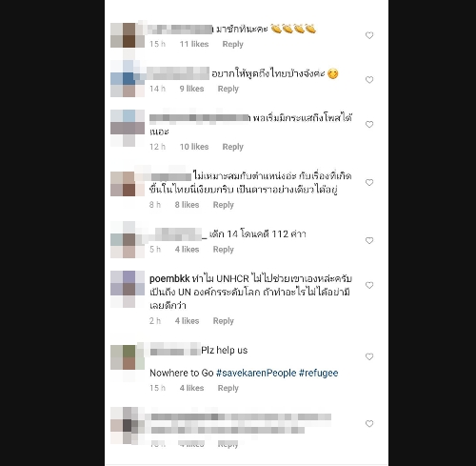Like the 'Plz help us' comment
476x466 pixels.
[369, 356]
